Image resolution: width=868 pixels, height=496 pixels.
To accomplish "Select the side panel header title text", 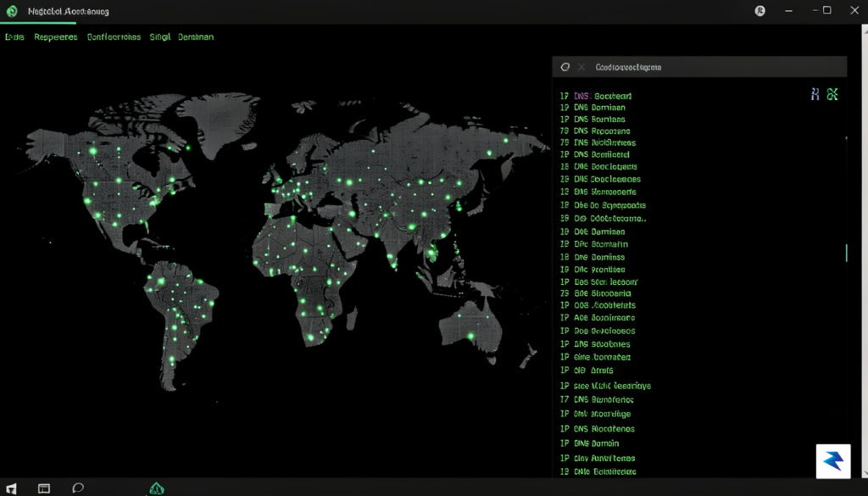I will [x=628, y=67].
